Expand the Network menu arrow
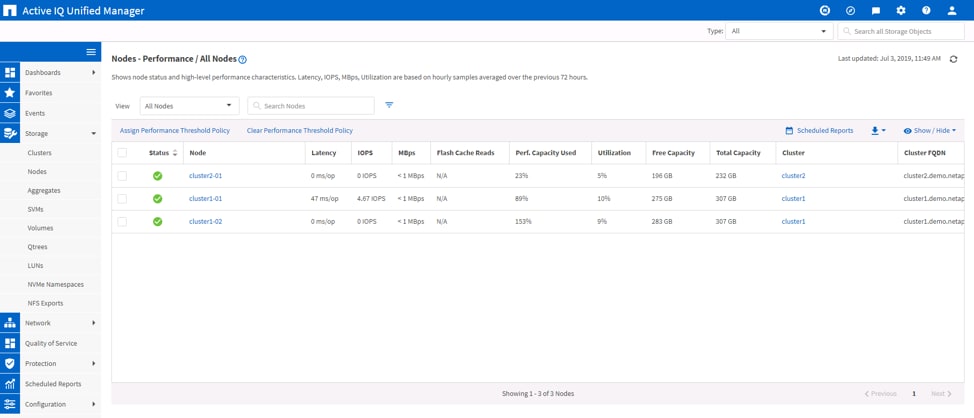The image size is (974, 418). [94, 323]
